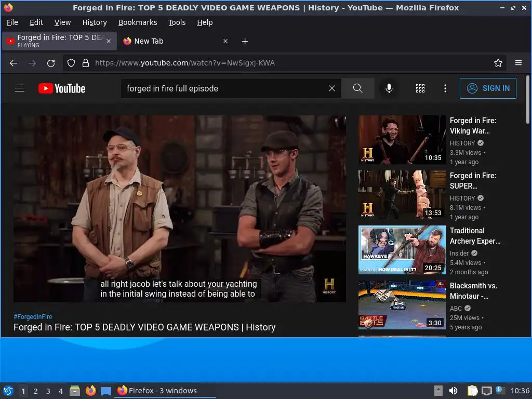Click 'Forged in Fire: SUPER...' title
The image size is (532, 399).
[x=473, y=180]
